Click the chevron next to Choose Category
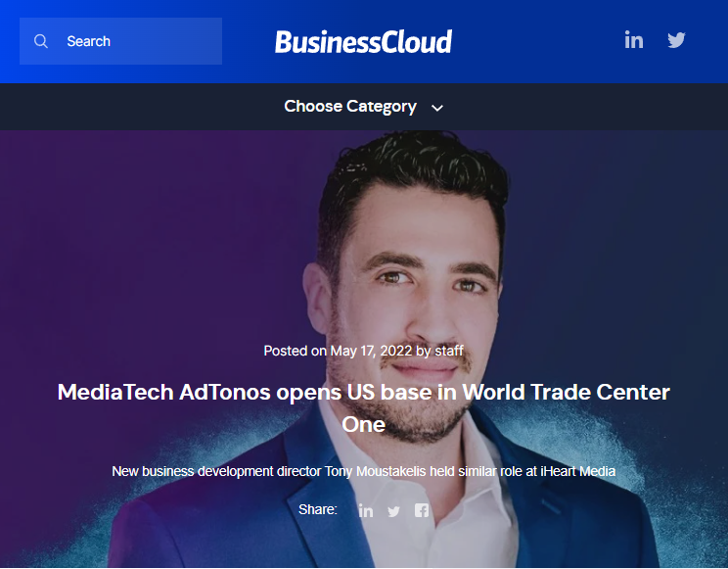Image resolution: width=728 pixels, height=569 pixels. pos(436,108)
